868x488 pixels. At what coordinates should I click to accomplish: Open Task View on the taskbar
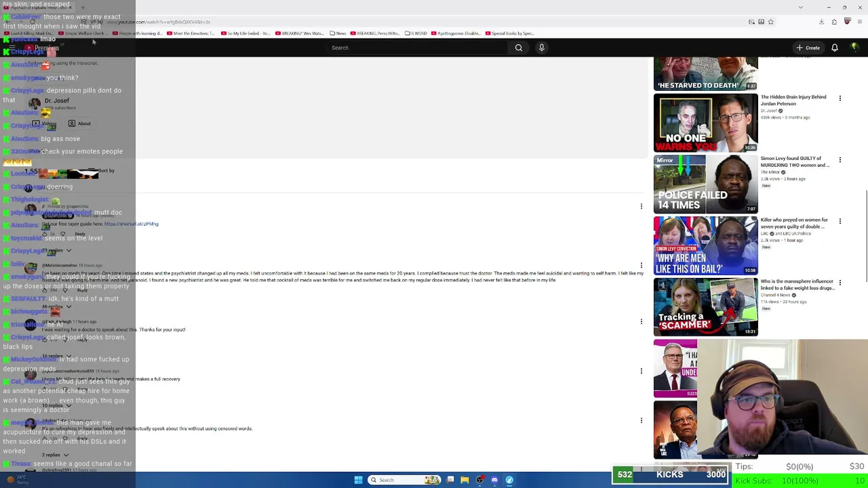[x=450, y=480]
